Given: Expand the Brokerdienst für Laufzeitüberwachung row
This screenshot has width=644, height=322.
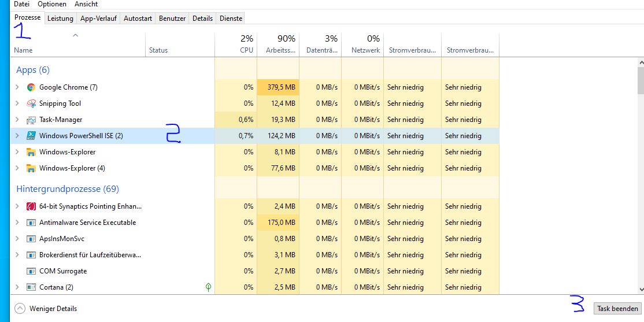Looking at the screenshot, I should pyautogui.click(x=17, y=254).
